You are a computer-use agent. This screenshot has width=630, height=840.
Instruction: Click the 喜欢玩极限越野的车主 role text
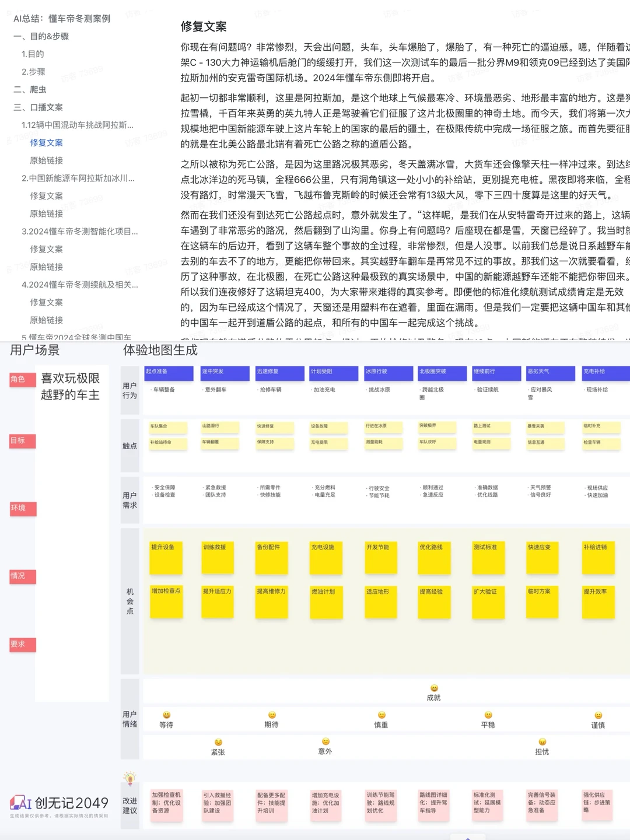pos(70,387)
